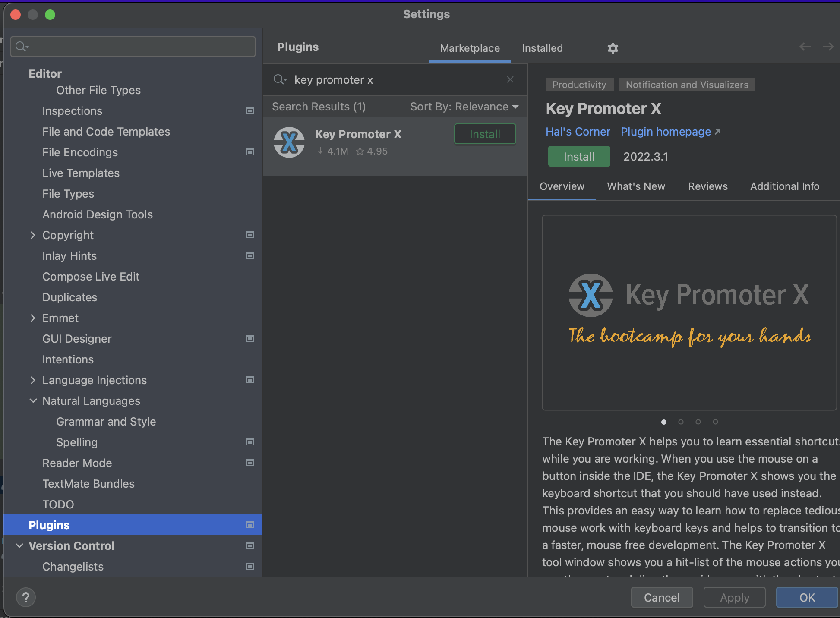The height and width of the screenshot is (618, 840).
Task: Collapse the Natural Languages node
Action: (33, 401)
